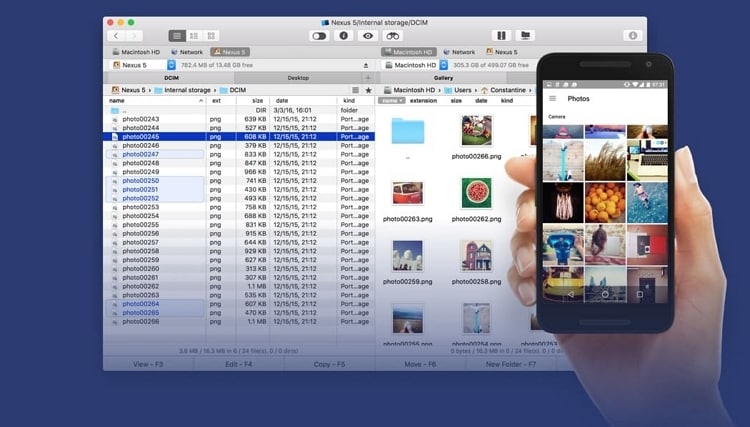The image size is (750, 427).
Task: Select Nexus 5 in right drive bar
Action: (502, 52)
